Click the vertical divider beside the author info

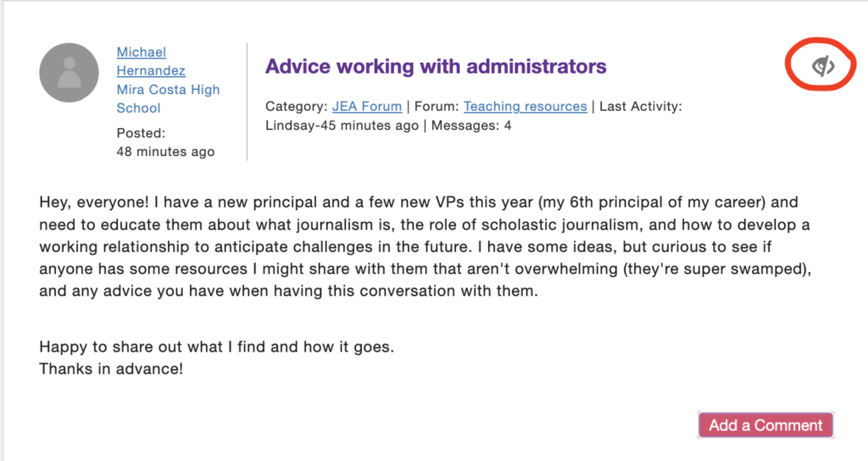point(247,102)
